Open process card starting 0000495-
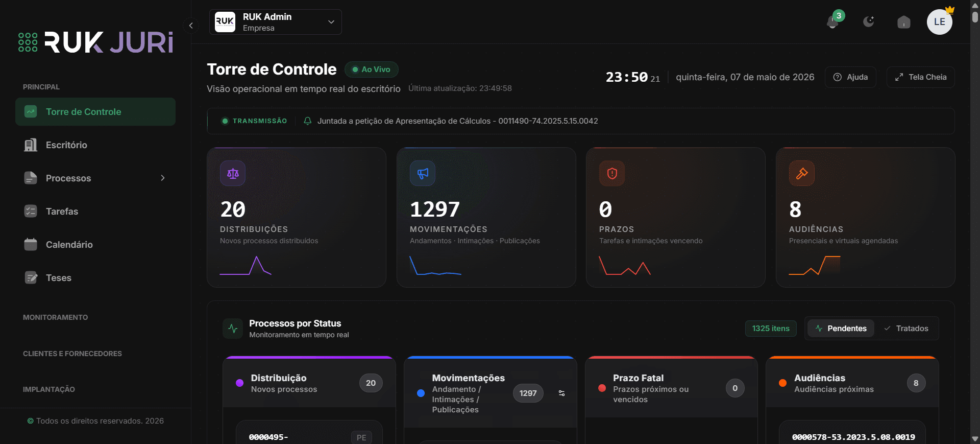This screenshot has height=444, width=980. (309, 433)
